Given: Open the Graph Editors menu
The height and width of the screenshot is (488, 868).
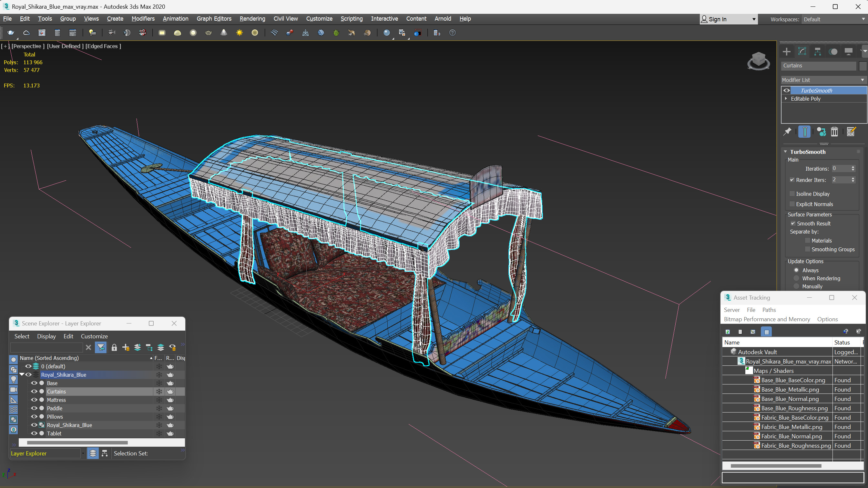Looking at the screenshot, I should [x=214, y=18].
